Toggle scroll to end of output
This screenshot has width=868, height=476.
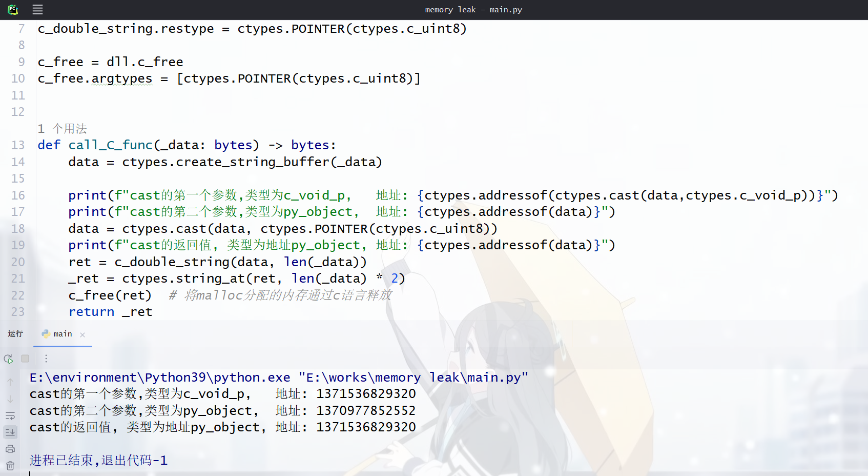click(10, 432)
